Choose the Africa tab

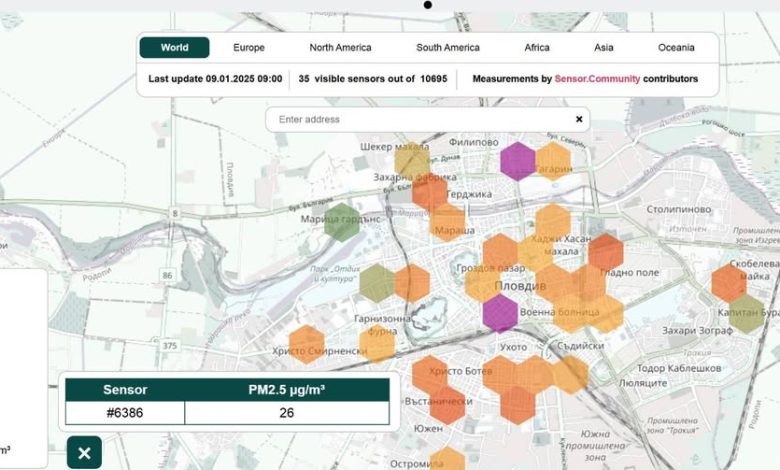pyautogui.click(x=537, y=47)
